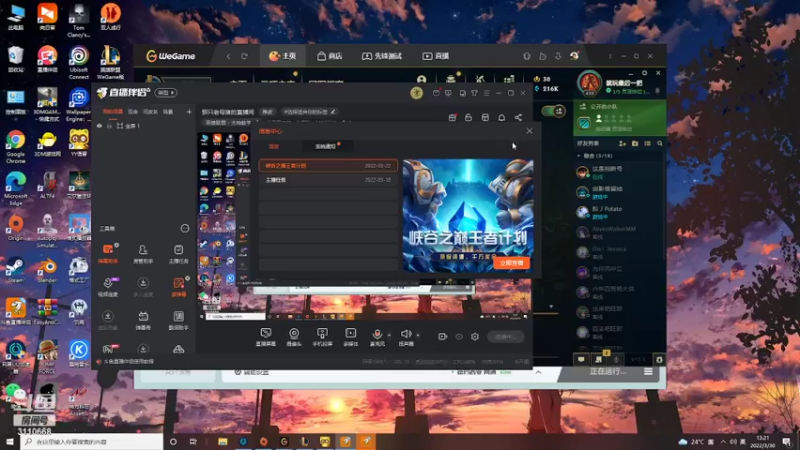
Task: Open friend Potato in friends list
Action: click(619, 212)
